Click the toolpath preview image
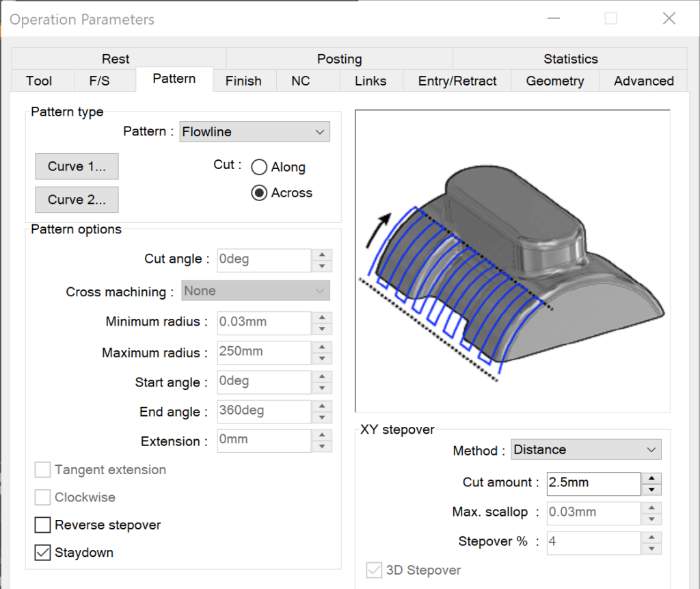Image resolution: width=700 pixels, height=589 pixels. click(x=511, y=260)
